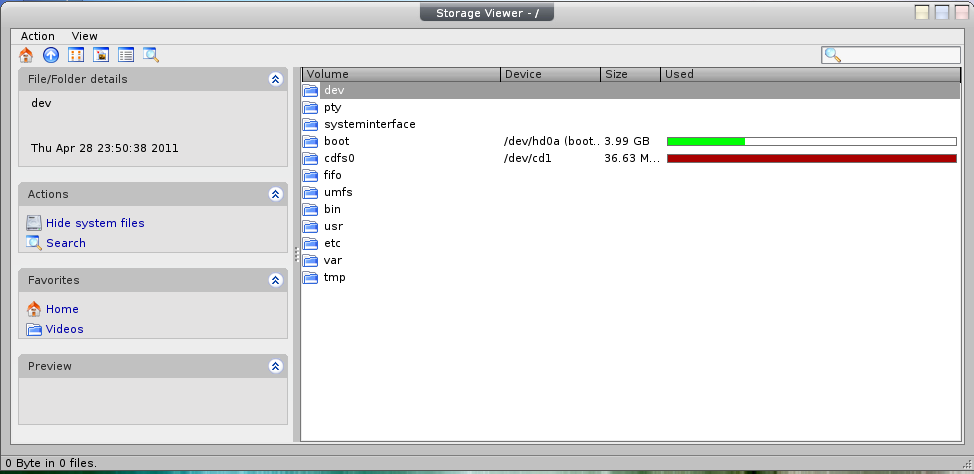The image size is (974, 474).
Task: Collapse the File/Folder details panel
Action: [276, 79]
